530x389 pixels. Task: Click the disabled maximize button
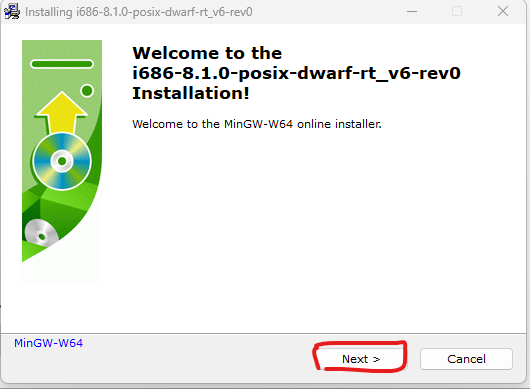click(x=457, y=11)
